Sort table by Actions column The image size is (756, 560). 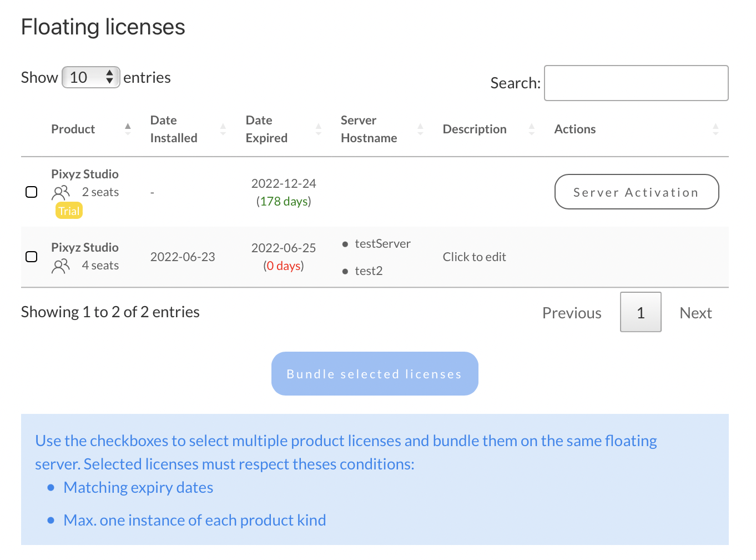coord(636,129)
